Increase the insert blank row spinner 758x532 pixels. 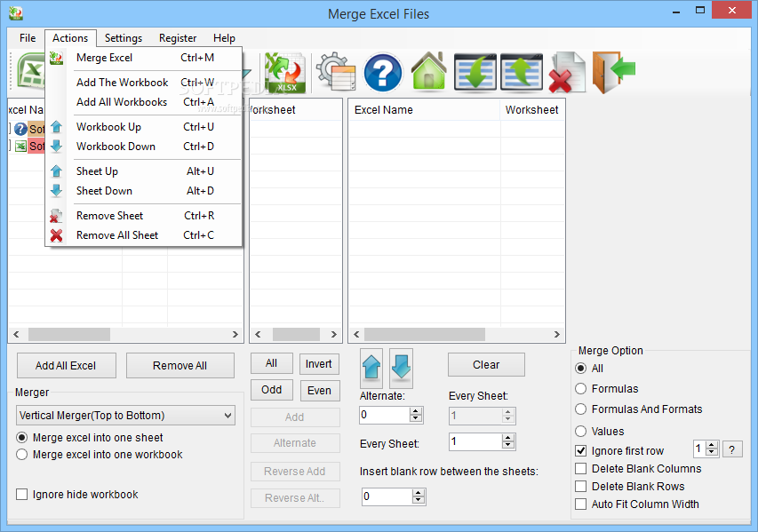point(419,493)
